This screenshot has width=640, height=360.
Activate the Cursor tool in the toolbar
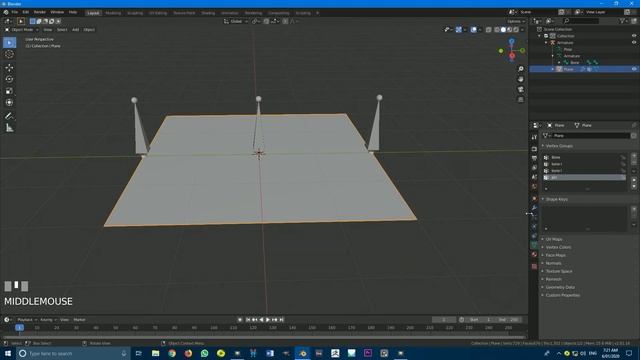pyautogui.click(x=9, y=54)
